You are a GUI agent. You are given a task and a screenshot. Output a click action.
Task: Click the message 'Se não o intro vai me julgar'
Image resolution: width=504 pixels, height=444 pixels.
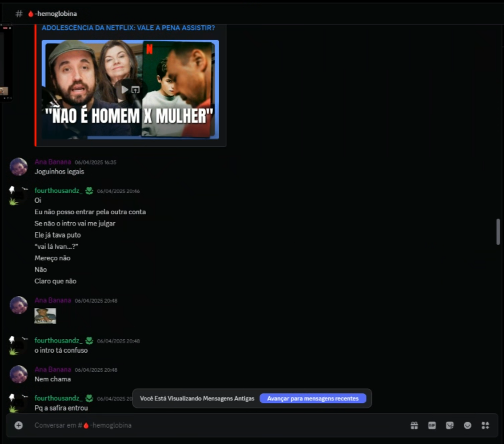click(x=75, y=224)
